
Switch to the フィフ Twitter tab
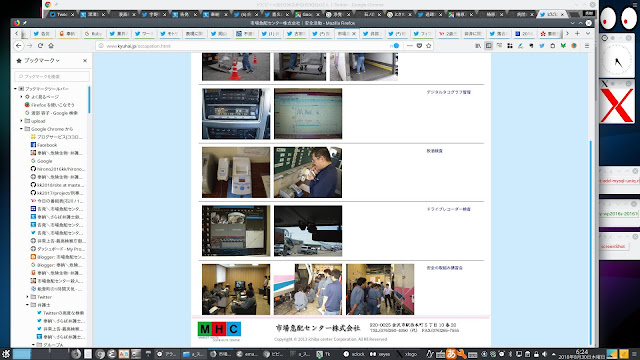[422, 34]
